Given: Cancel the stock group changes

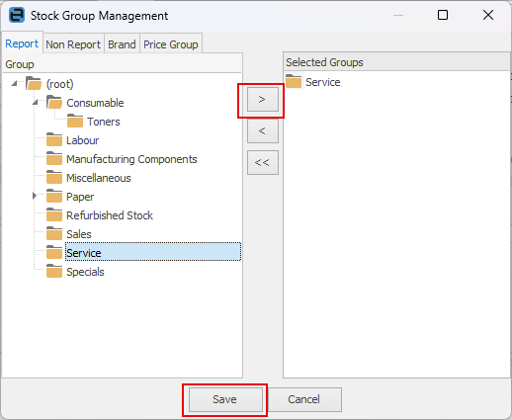Looking at the screenshot, I should coord(304,399).
